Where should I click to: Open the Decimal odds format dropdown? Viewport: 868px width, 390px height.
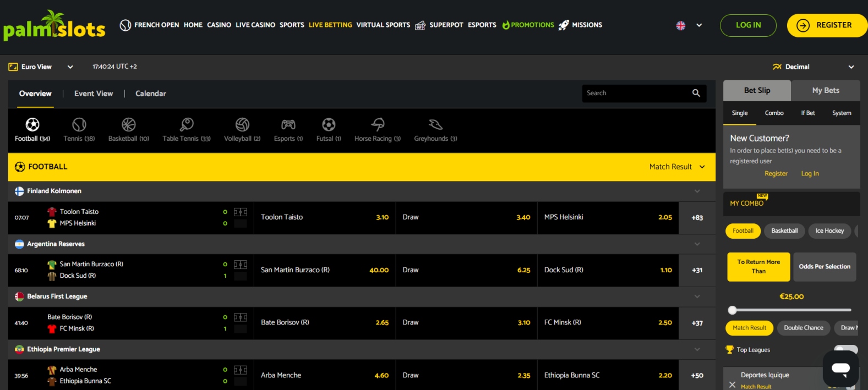pos(851,67)
